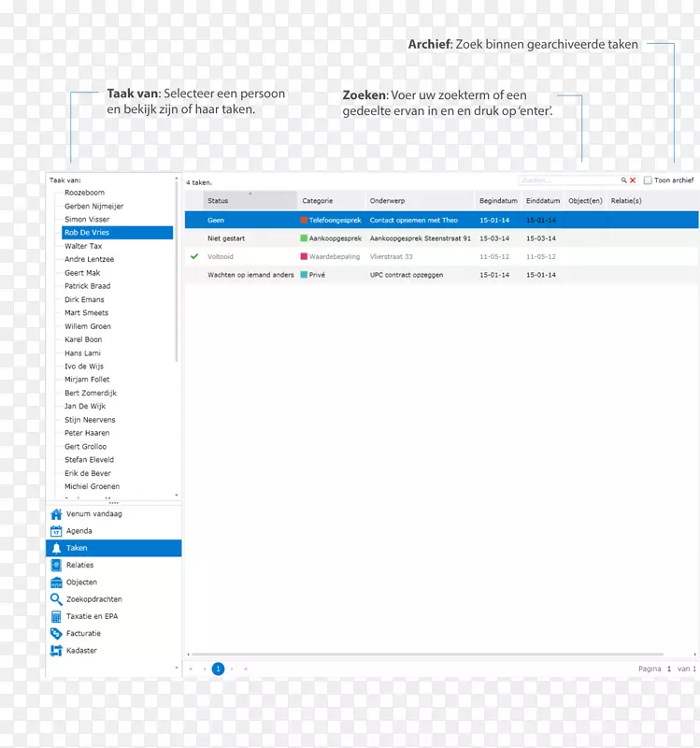Click person list scroll-down arrow
The image size is (700, 748).
coord(177,496)
